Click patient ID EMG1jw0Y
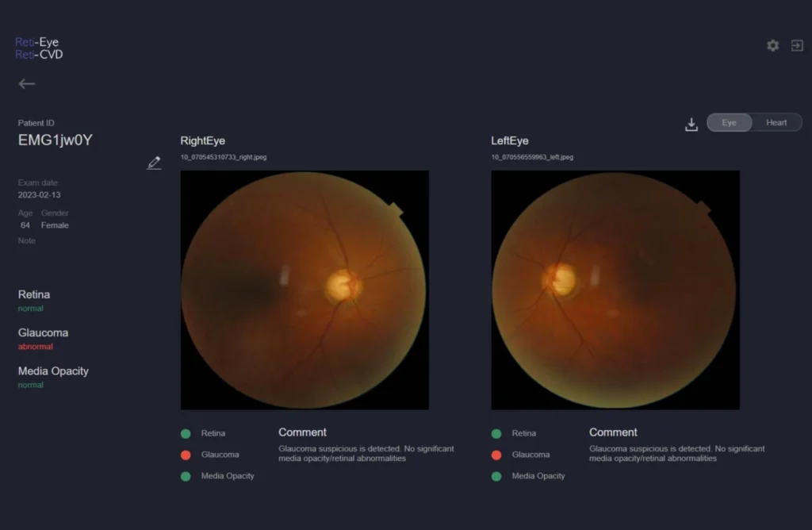This screenshot has height=530, width=812. [56, 140]
